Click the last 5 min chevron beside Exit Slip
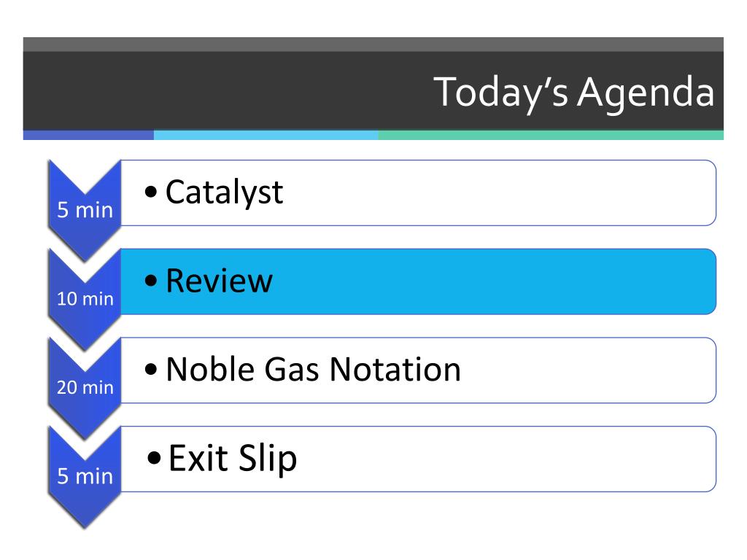The height and width of the screenshot is (560, 747). pyautogui.click(x=85, y=478)
